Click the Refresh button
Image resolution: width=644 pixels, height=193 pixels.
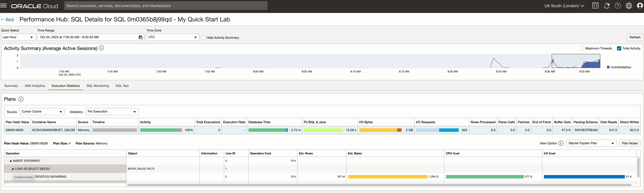pyautogui.click(x=635, y=37)
